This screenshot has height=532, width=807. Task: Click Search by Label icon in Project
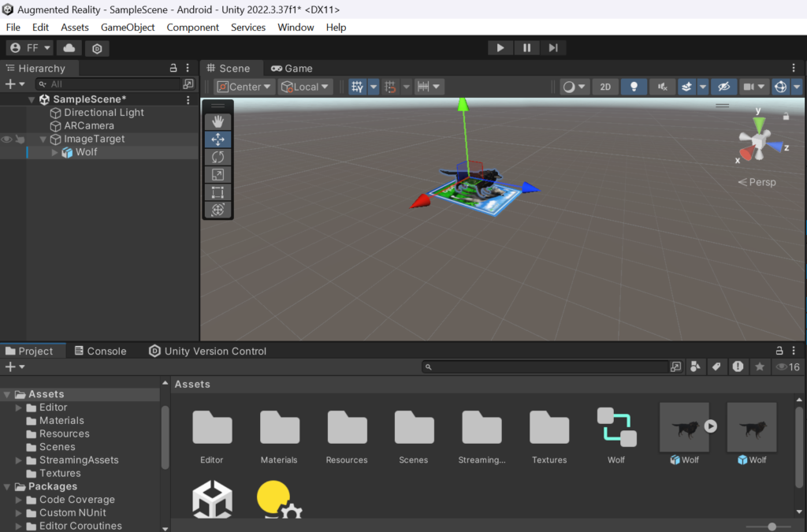point(716,366)
